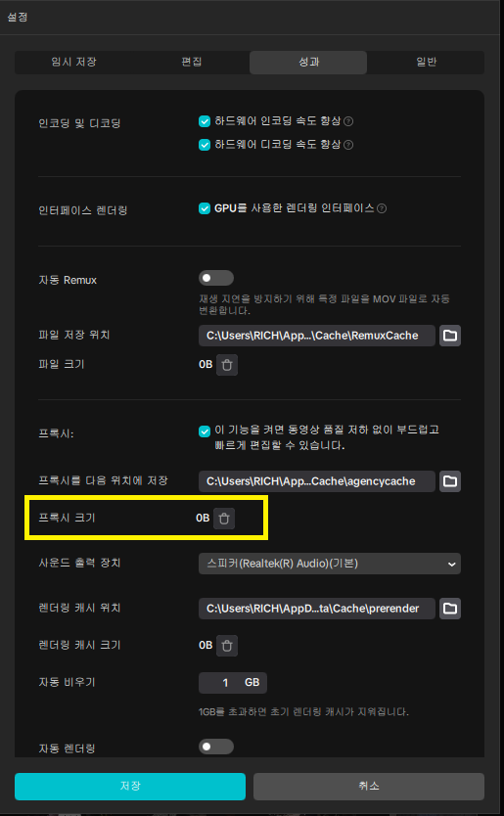Toggle GPU를 사용한 렌더링 인터페이스 checkbox

coord(205,208)
